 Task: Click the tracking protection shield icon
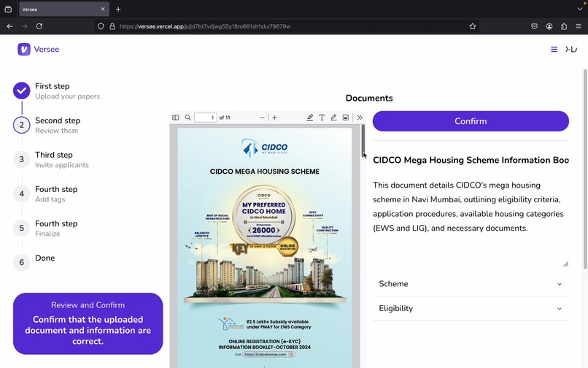tap(101, 26)
